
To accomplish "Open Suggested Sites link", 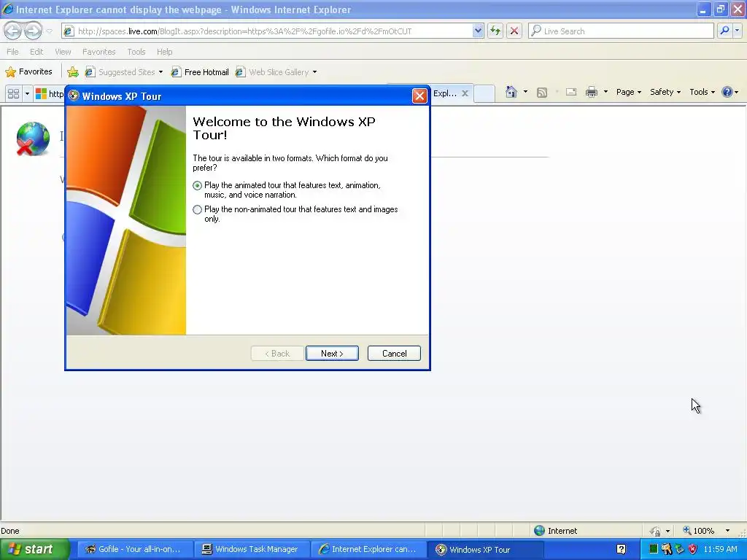I will pos(120,72).
